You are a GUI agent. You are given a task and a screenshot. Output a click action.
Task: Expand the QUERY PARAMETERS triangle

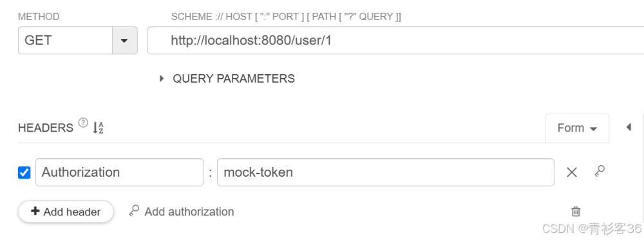tap(162, 78)
